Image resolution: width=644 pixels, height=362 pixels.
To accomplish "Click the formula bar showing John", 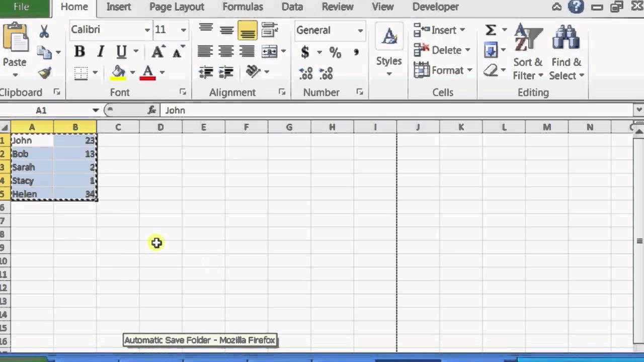I will click(x=397, y=110).
